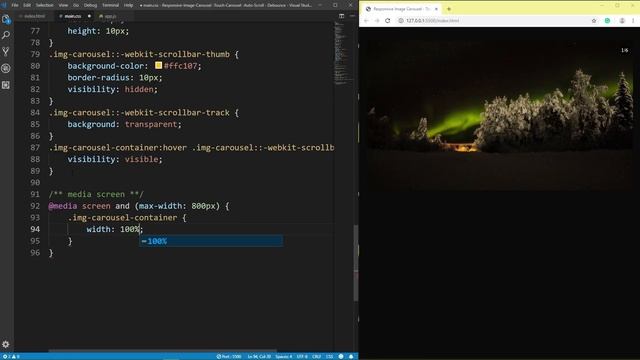This screenshot has width=640, height=360.
Task: Bookmark this page with the star icon
Action: point(594,20)
